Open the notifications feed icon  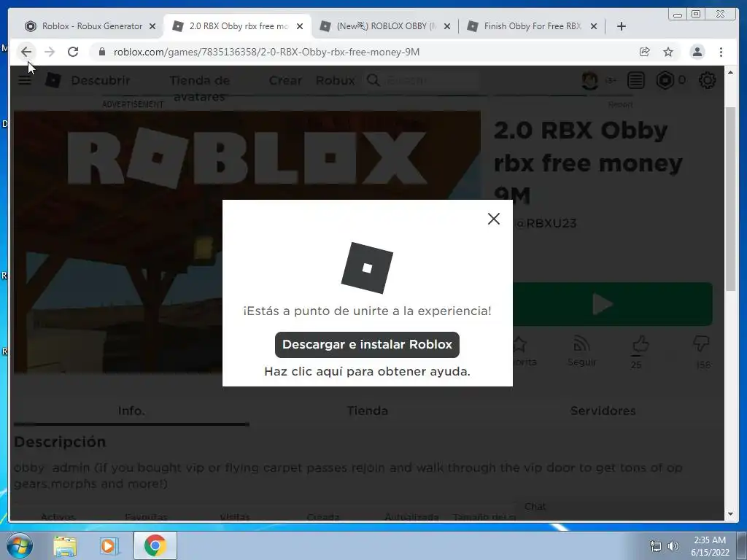[635, 80]
